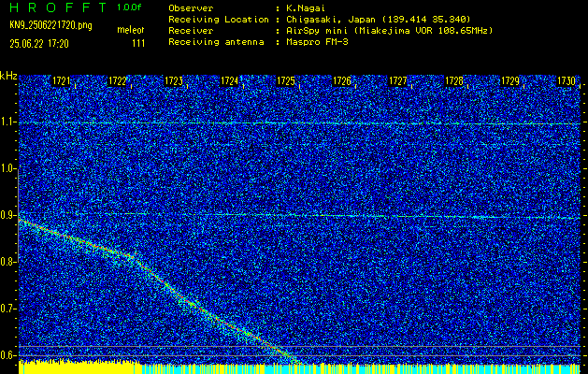Viewport: 588px width, 374px height.
Task: Click the Receiving antenna field label
Action: click(x=216, y=42)
